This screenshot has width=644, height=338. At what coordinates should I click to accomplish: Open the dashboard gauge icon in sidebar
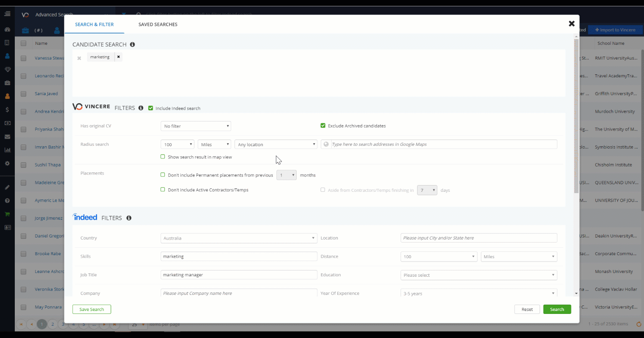coord(7,30)
